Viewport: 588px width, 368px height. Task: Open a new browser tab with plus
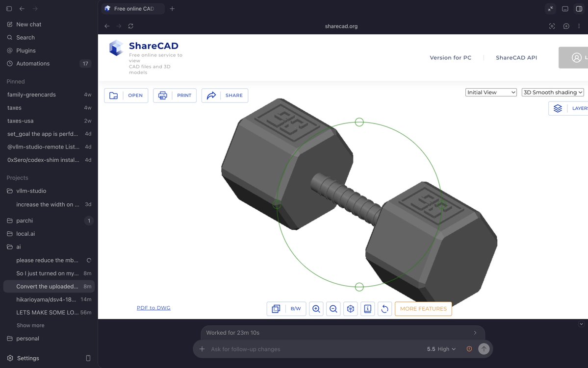(172, 9)
